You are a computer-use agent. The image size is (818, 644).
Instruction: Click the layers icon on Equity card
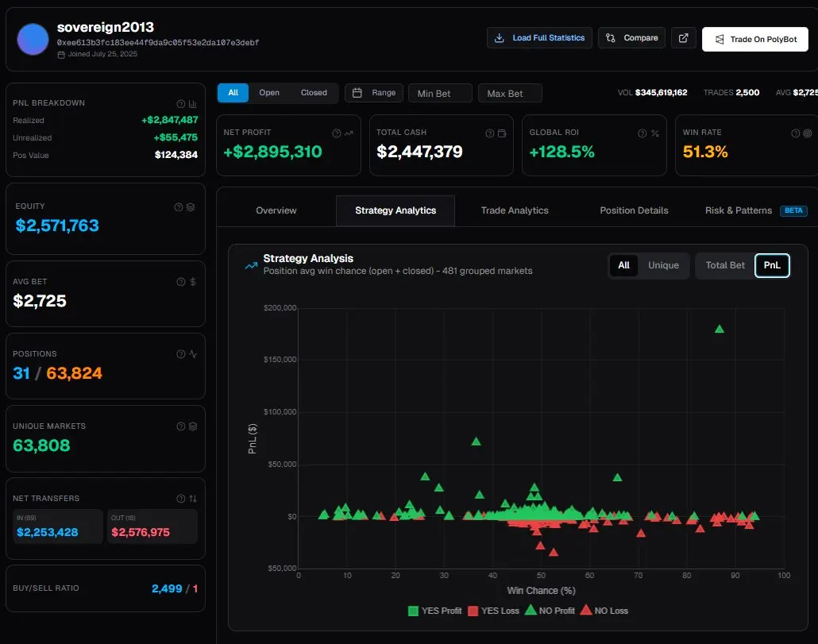[191, 207]
